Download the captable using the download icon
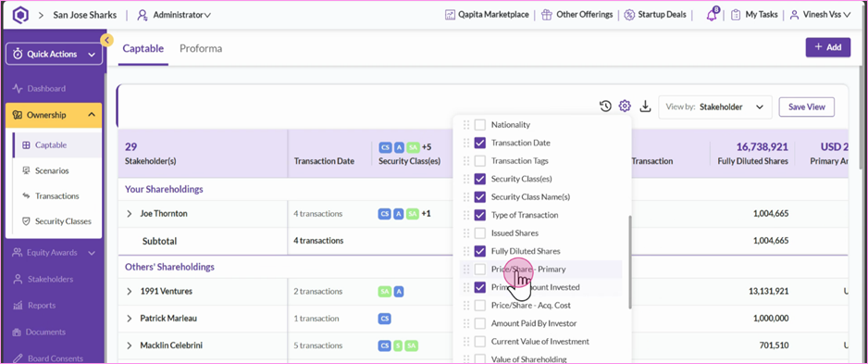The image size is (868, 364). tap(645, 106)
